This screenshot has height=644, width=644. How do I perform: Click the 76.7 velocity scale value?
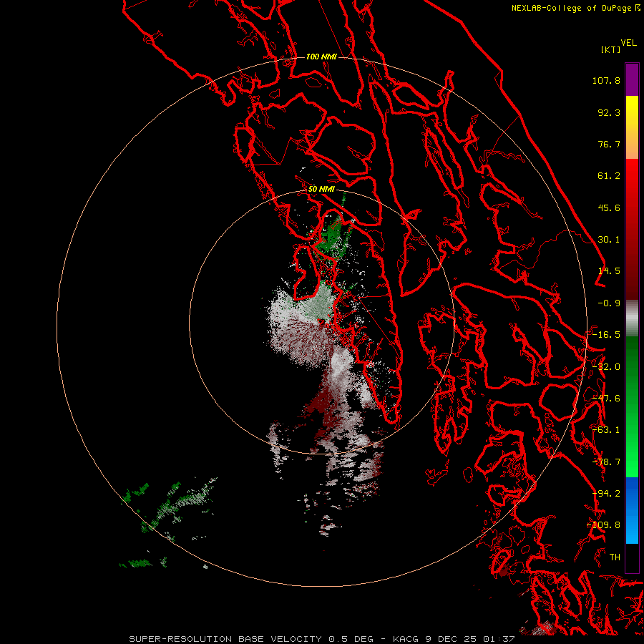pos(609,144)
